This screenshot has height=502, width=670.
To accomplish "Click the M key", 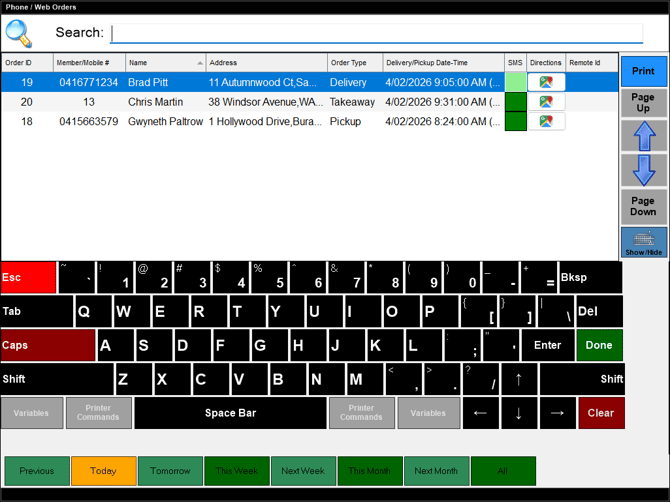I will (364, 379).
